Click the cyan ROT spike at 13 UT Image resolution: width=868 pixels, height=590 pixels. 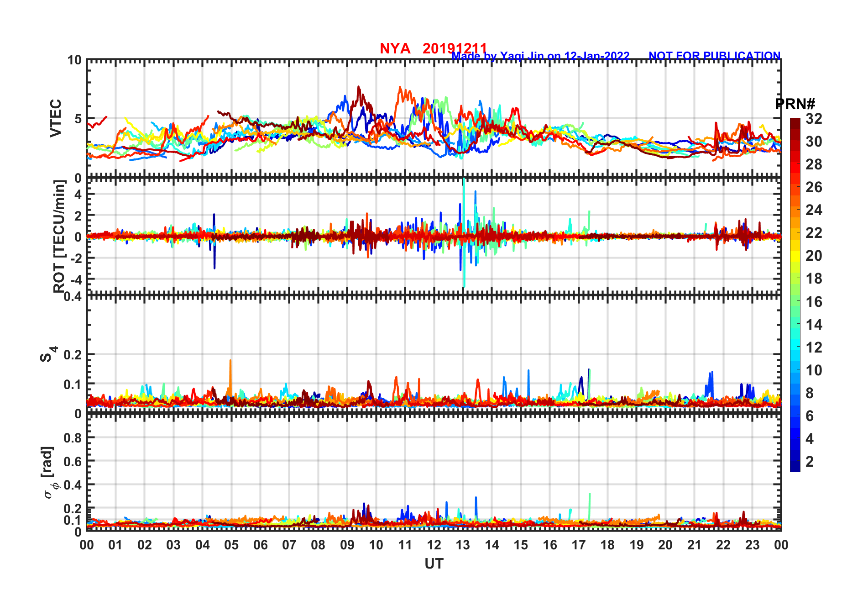[x=464, y=233]
